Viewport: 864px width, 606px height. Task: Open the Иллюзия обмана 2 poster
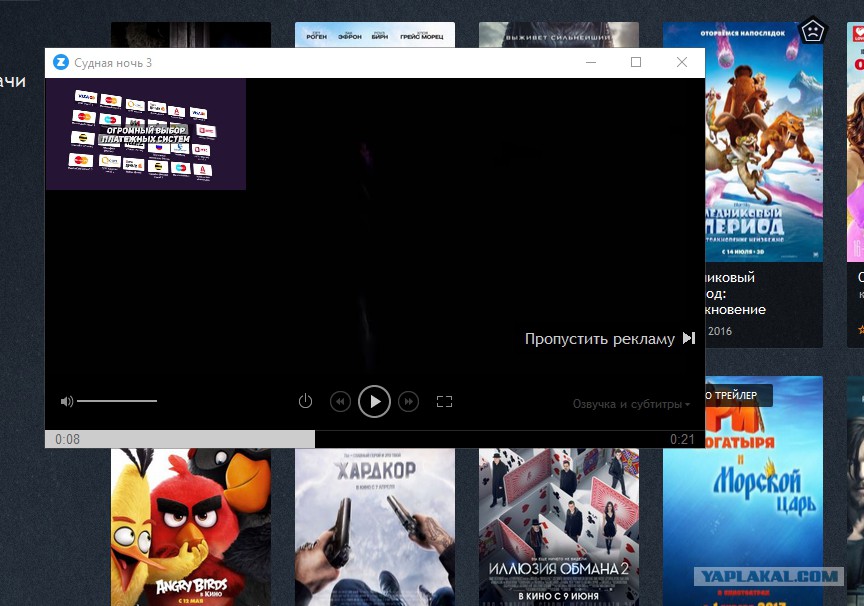pos(559,527)
